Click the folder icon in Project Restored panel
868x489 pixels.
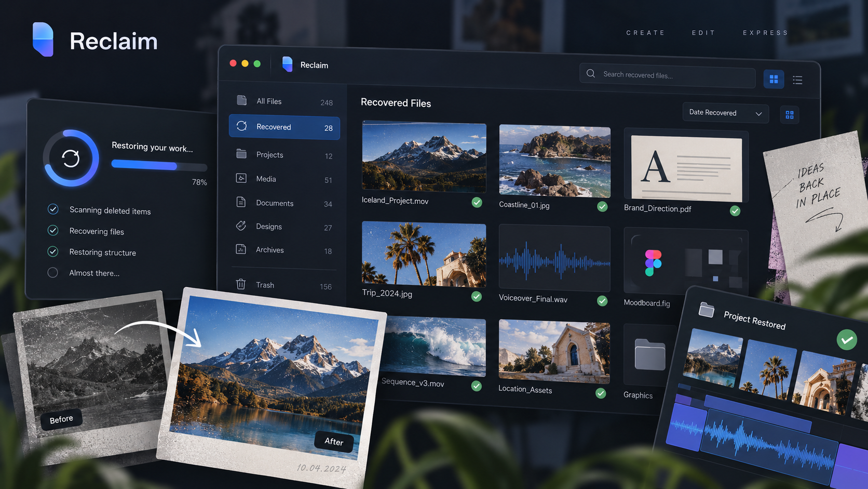pos(707,310)
